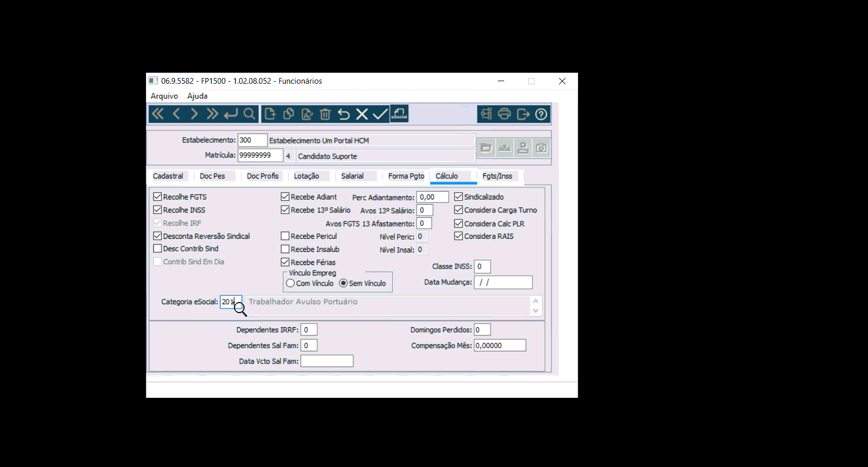
Task: Jump to the last record
Action: pos(212,114)
